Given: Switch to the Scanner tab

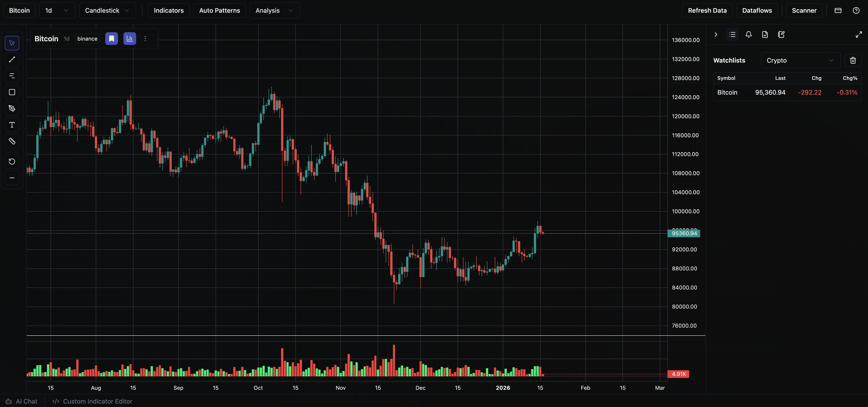Looking at the screenshot, I should pyautogui.click(x=804, y=10).
